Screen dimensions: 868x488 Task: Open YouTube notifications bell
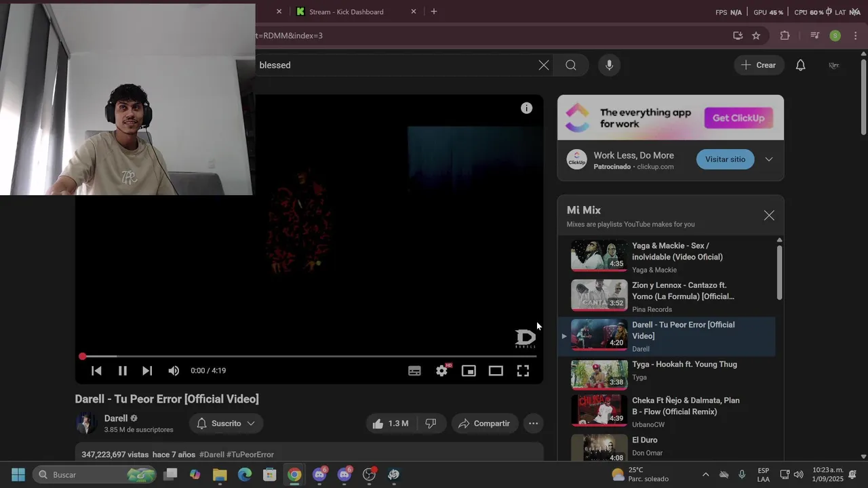(x=801, y=65)
